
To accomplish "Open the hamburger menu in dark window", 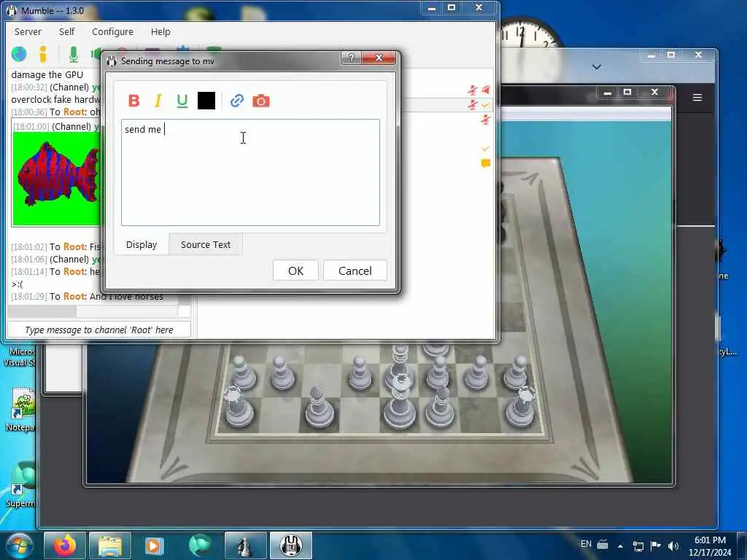I will click(x=697, y=98).
